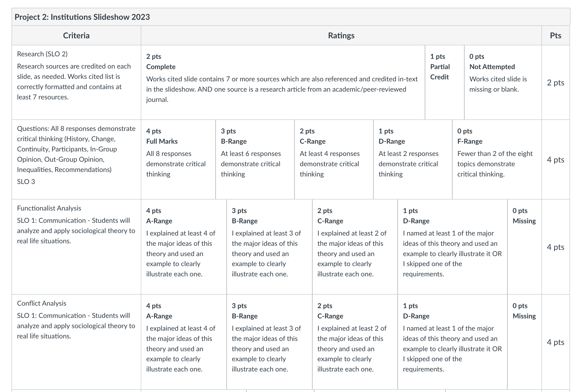
Task: Pick the 4 pts Full Marks rating for Questions
Action: [178, 159]
